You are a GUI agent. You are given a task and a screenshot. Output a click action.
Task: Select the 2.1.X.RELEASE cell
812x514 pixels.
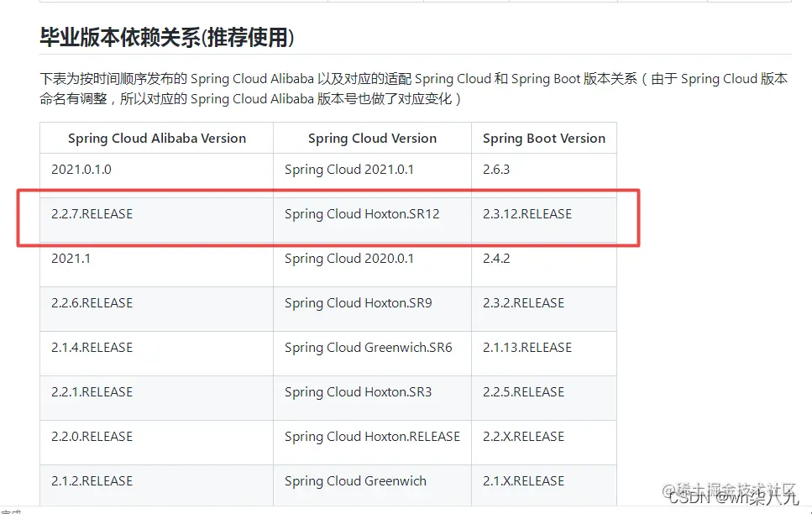point(544,485)
